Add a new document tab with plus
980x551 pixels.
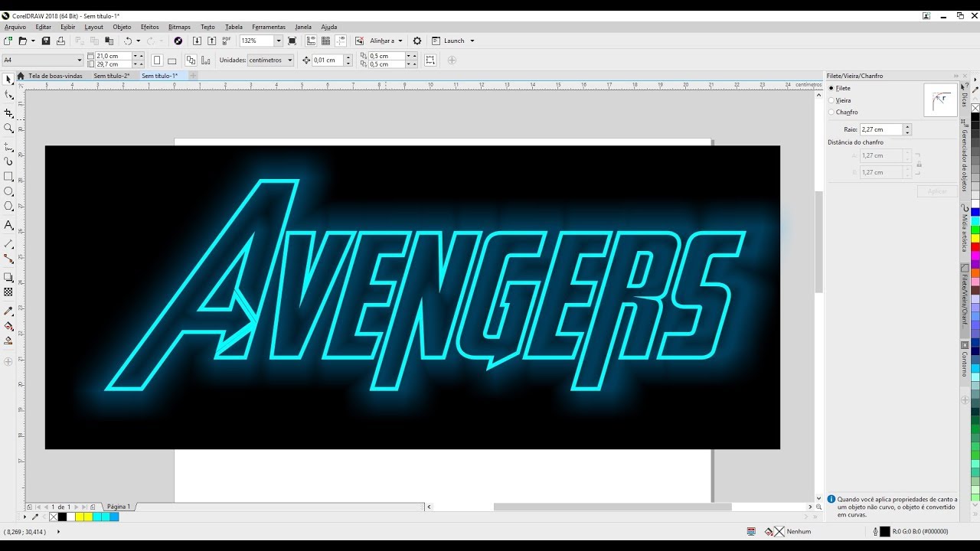[193, 76]
